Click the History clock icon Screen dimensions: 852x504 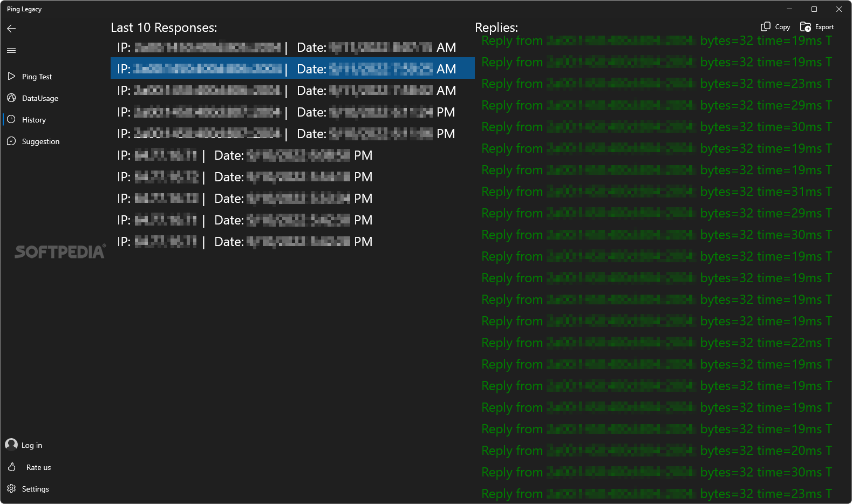(x=11, y=120)
